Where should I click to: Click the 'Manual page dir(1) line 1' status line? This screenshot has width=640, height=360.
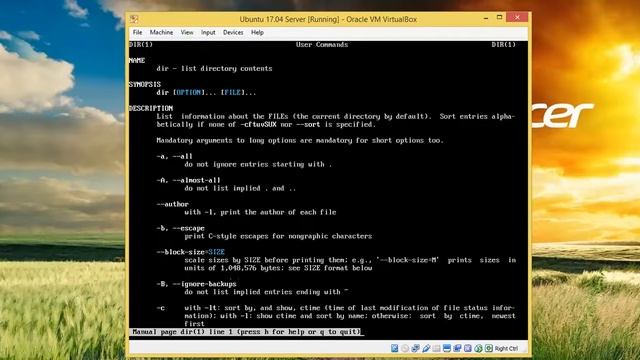point(247,332)
